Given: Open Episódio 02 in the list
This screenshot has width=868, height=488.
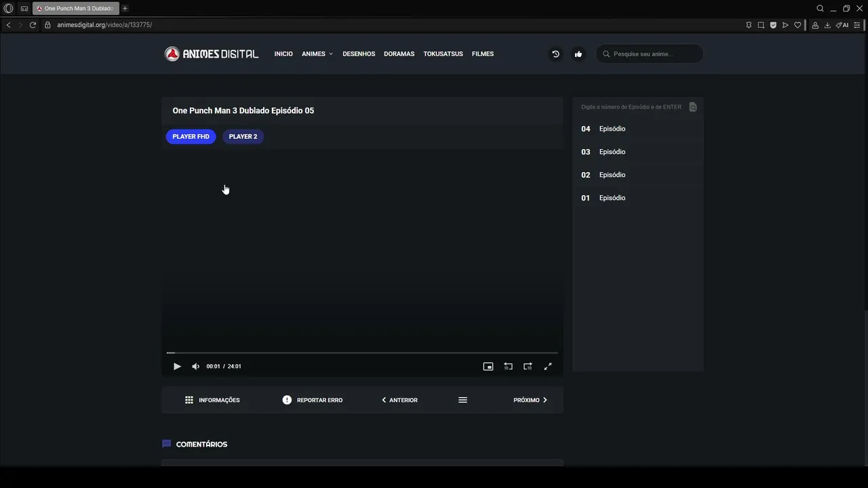Looking at the screenshot, I should point(637,175).
